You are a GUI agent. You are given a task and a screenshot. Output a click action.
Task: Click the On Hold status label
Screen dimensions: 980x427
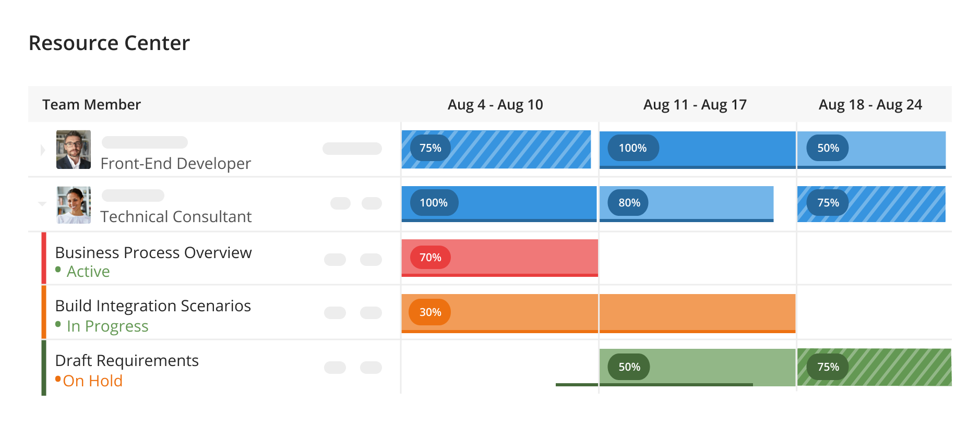(x=93, y=380)
